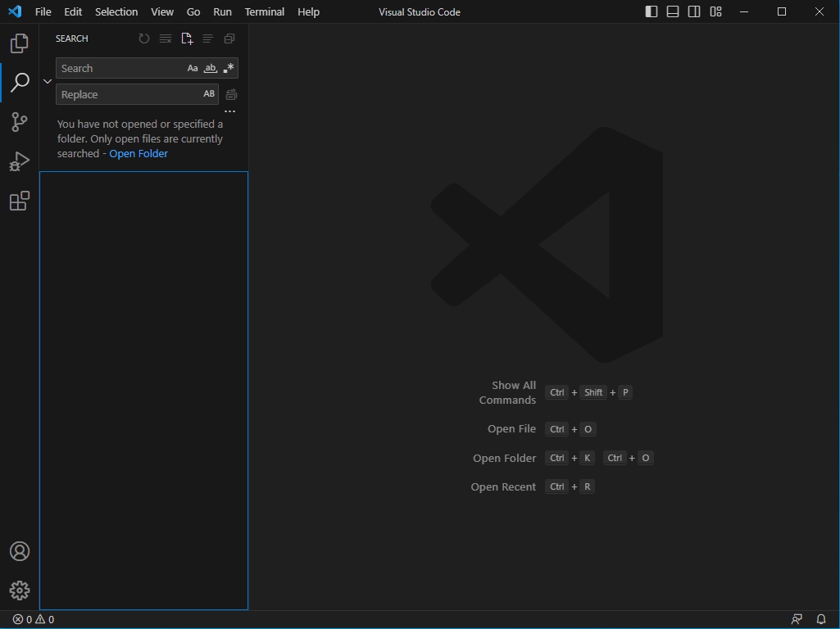
Task: Open Customize Layout icon
Action: coord(715,11)
